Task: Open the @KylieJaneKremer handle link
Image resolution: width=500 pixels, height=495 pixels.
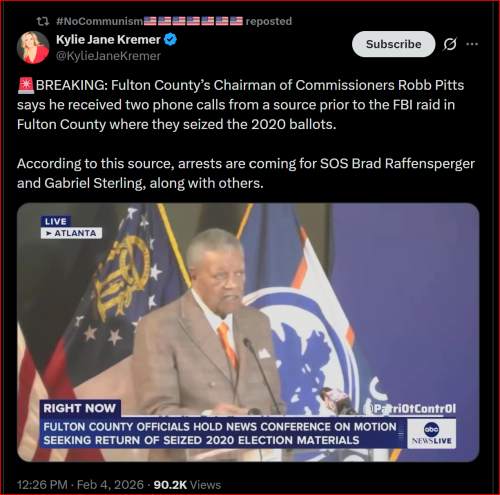Action: 108,56
